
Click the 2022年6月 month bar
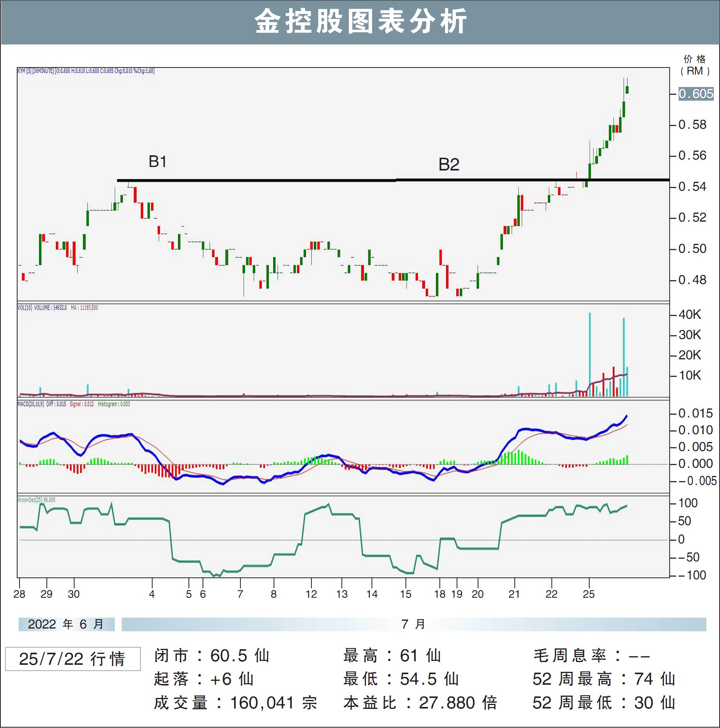tap(67, 624)
